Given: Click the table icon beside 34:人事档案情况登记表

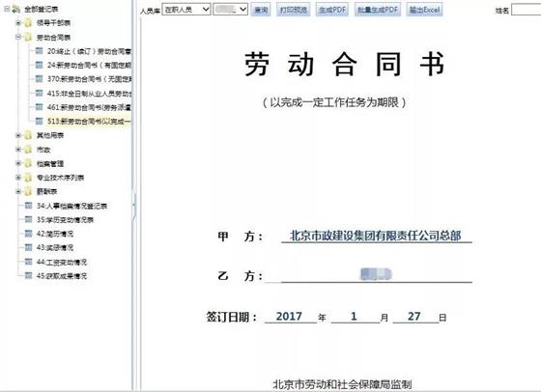Looking at the screenshot, I should [x=28, y=206].
